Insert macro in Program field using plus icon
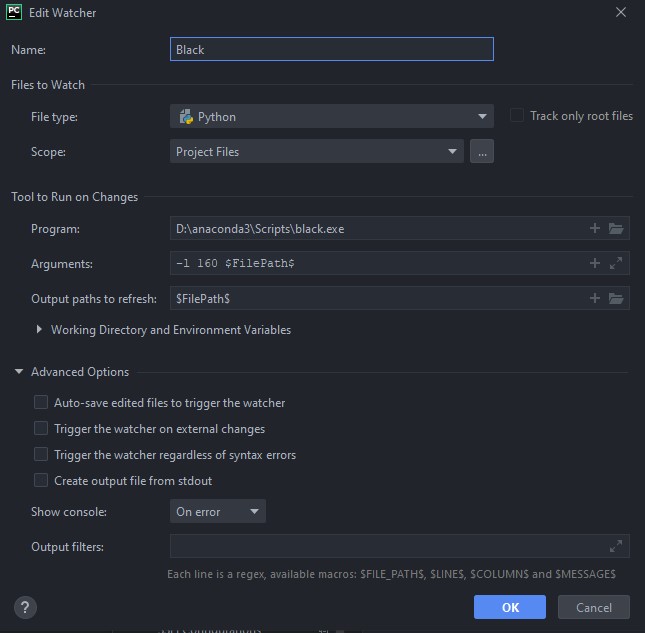The image size is (645, 633). (595, 228)
